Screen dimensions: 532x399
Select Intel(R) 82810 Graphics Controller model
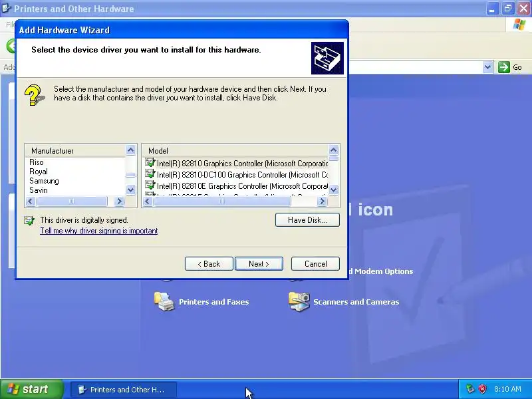click(242, 163)
